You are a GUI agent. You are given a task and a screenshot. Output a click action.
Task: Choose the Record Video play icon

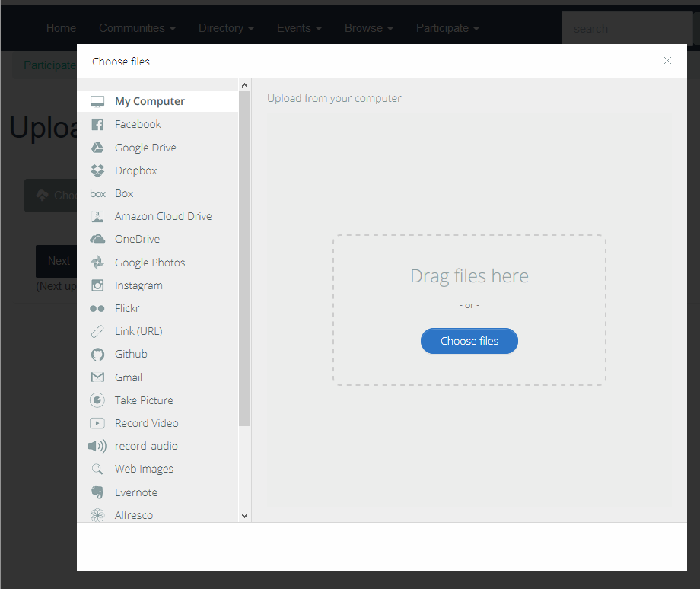97,423
